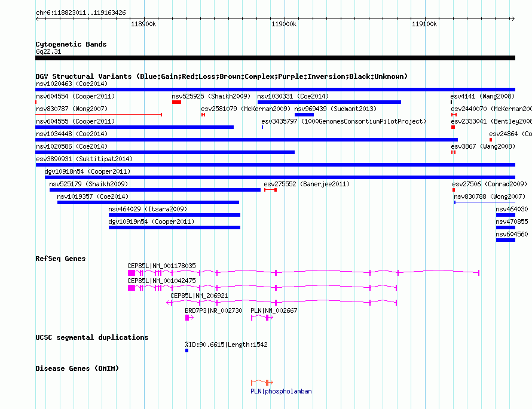Viewport: 532px width, 409px height.
Task: Open the esv2440070 variant label
Action: 491,109
